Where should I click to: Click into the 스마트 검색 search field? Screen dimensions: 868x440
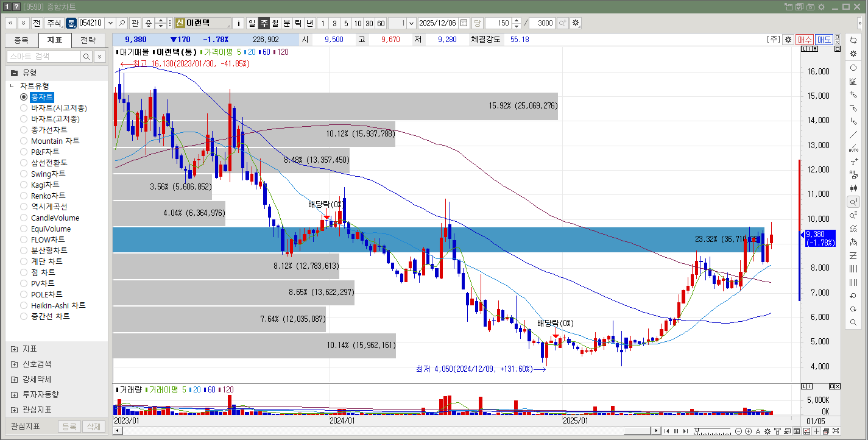[43, 56]
